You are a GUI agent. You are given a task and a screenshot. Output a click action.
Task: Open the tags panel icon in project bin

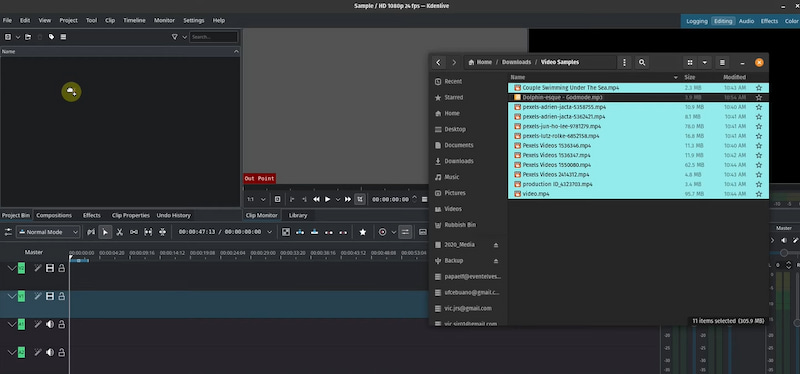coord(52,37)
